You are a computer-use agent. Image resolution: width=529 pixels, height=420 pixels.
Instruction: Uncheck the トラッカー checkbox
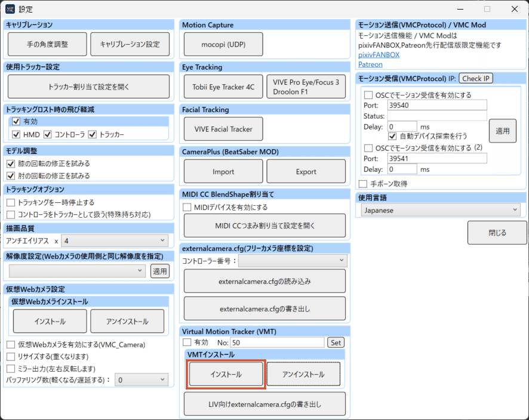(x=92, y=134)
